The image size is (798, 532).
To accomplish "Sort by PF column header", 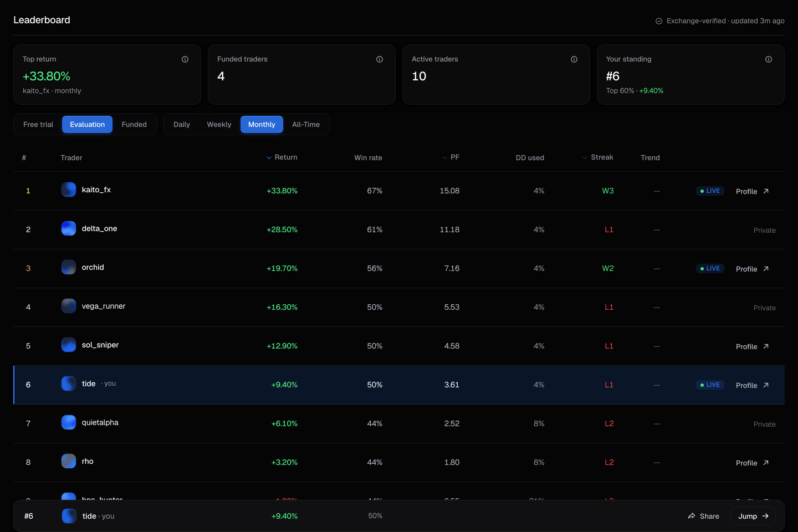I will click(x=451, y=157).
